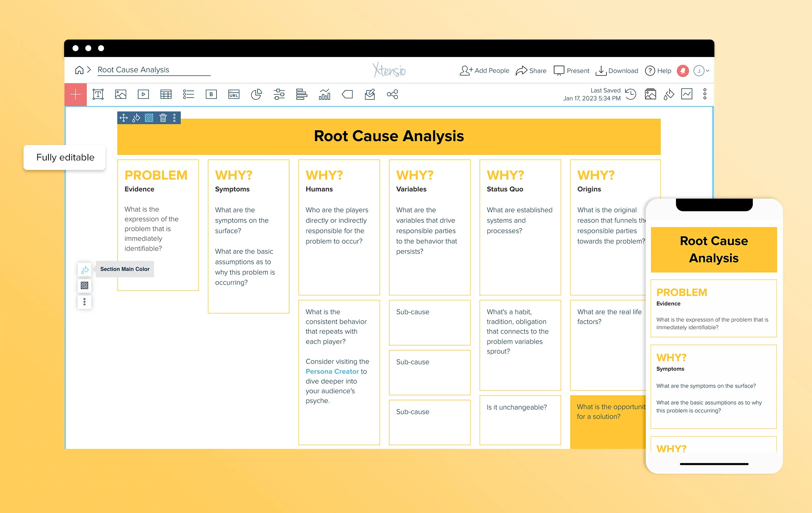
Task: Click the Add People button
Action: point(484,71)
